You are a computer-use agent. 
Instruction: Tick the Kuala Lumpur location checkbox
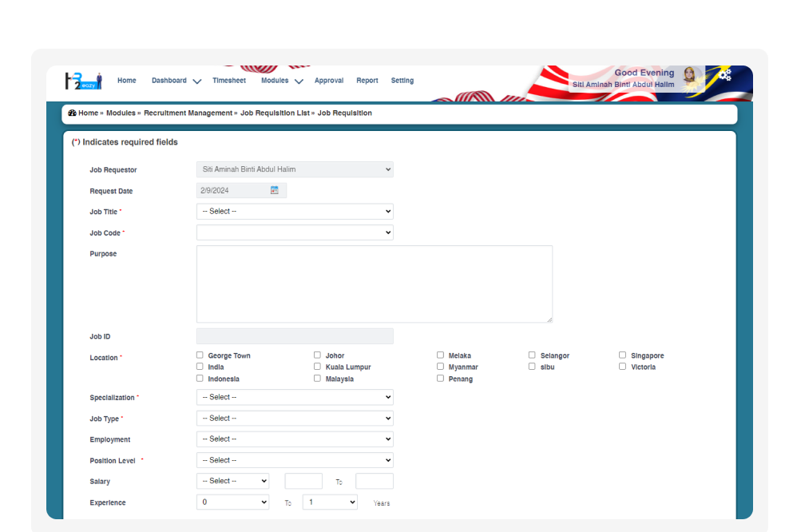317,367
